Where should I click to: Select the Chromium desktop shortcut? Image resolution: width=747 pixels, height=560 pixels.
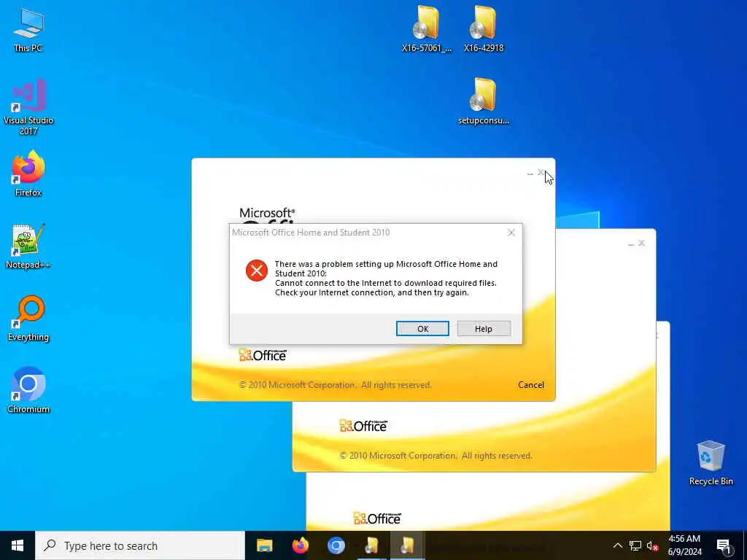coord(28,390)
